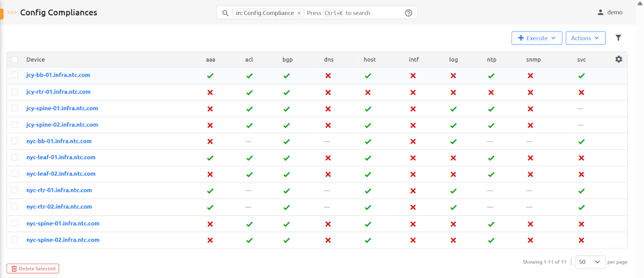644x278 pixels.
Task: Select the jcy-spine-01 row checkbox
Action: click(15, 108)
